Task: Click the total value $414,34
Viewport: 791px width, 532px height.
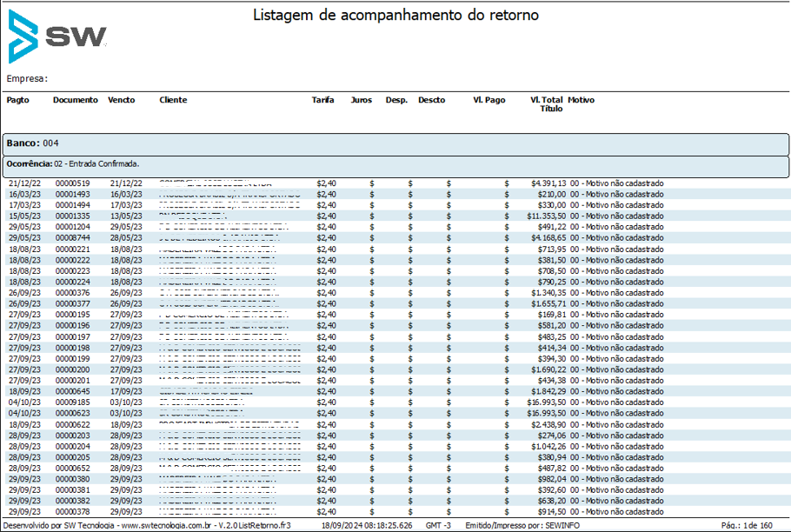Action: 552,348
